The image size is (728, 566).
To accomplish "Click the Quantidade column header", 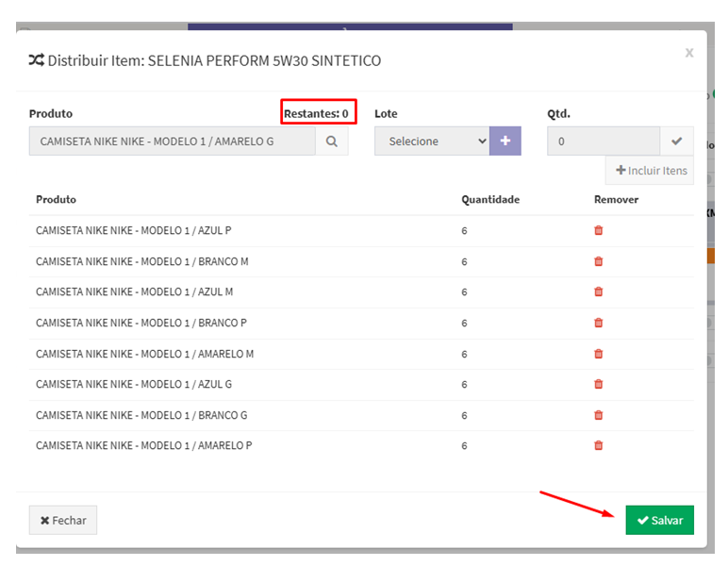I will pyautogui.click(x=490, y=199).
